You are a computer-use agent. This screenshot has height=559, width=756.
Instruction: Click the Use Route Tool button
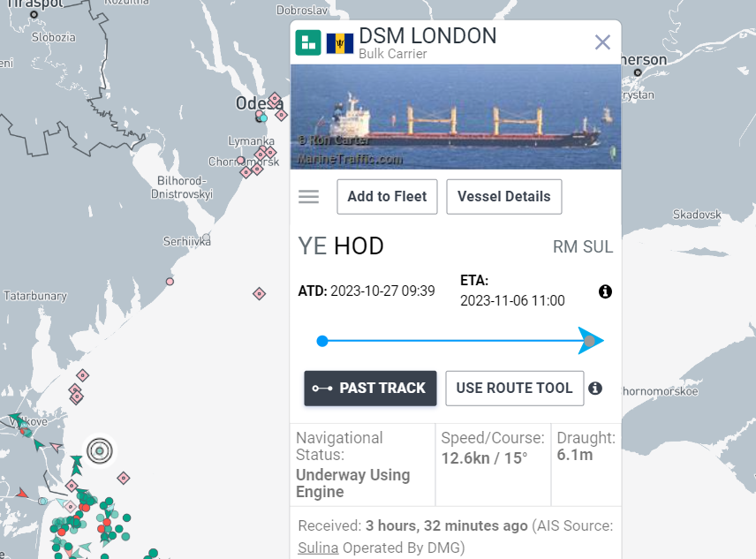pos(514,388)
